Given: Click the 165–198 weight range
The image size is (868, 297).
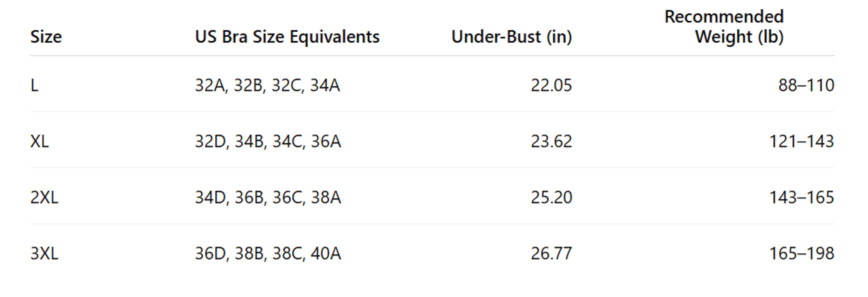Looking at the screenshot, I should [x=802, y=253].
